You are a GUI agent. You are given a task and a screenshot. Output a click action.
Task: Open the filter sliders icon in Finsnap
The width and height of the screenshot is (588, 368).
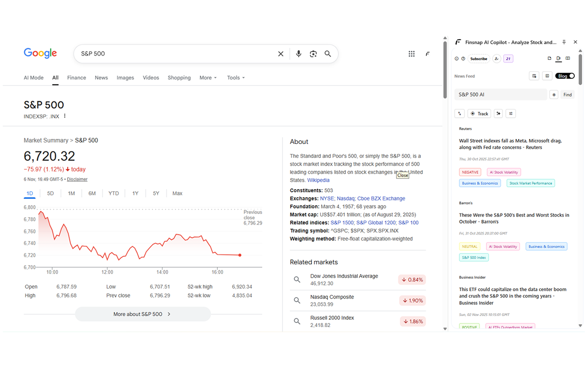(x=511, y=114)
